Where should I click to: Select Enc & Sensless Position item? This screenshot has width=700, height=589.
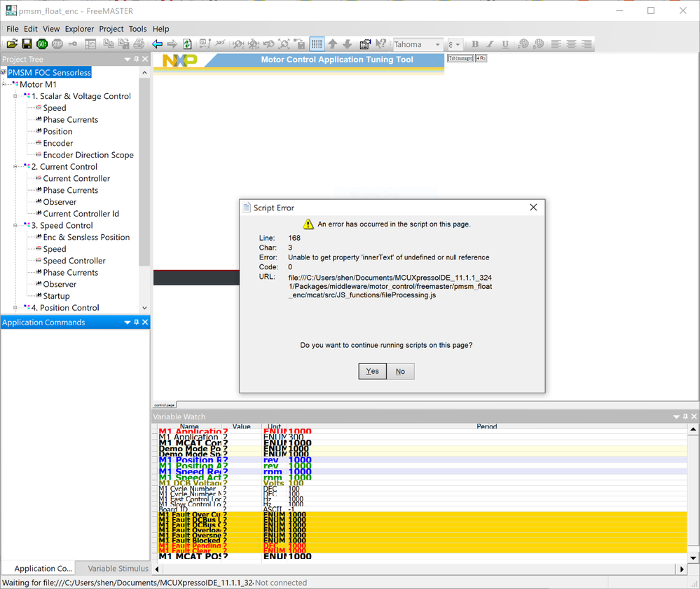(x=86, y=237)
